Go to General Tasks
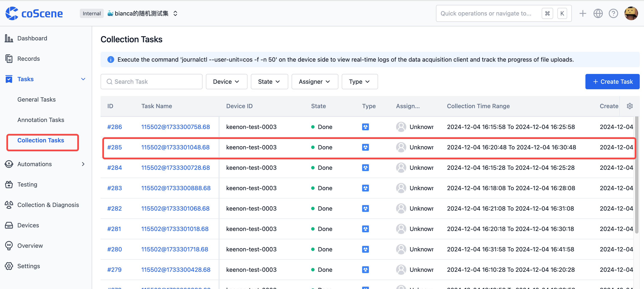The width and height of the screenshot is (644, 289). click(37, 100)
